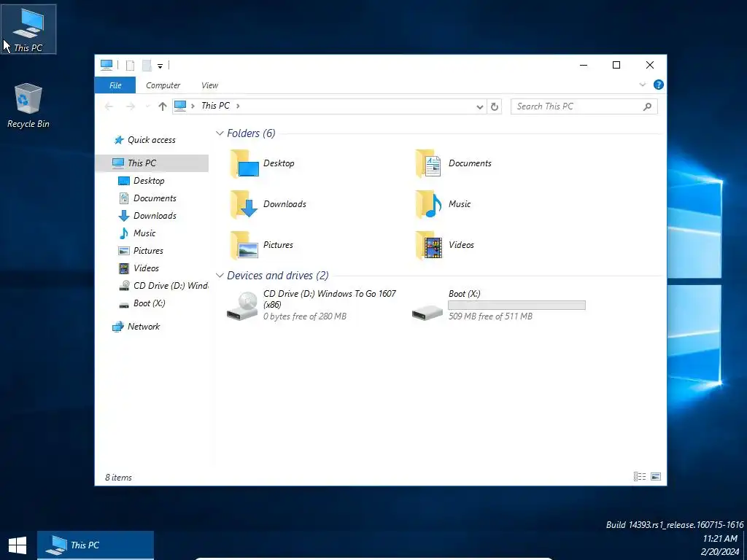Refresh This PC view
Image resolution: width=747 pixels, height=560 pixels.
[495, 106]
